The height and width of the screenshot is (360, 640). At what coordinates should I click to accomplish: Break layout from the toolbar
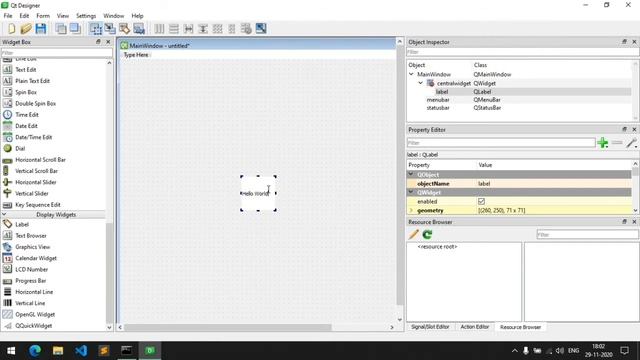[246, 29]
